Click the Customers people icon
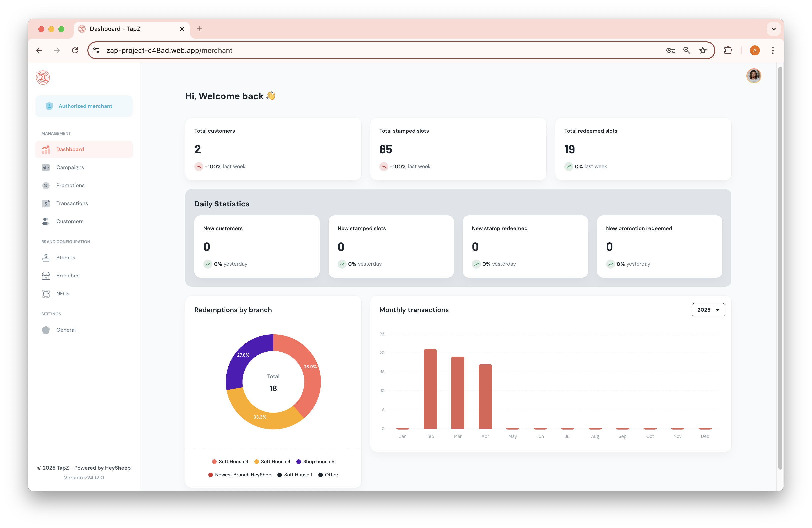This screenshot has width=812, height=528. (46, 221)
